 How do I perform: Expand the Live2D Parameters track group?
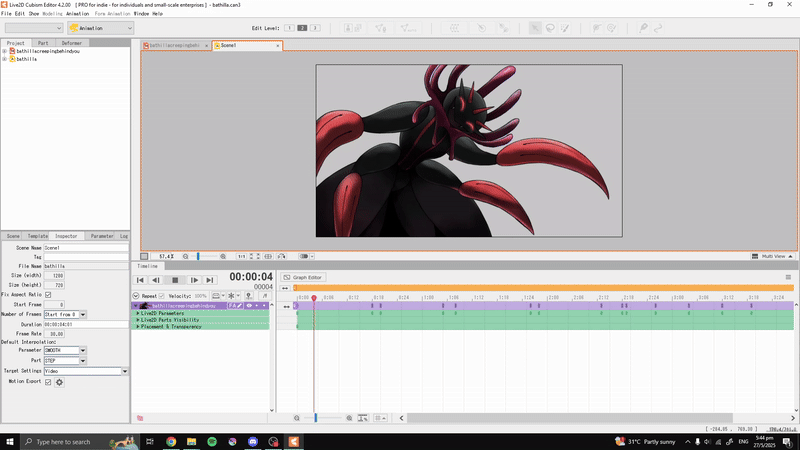tap(138, 313)
